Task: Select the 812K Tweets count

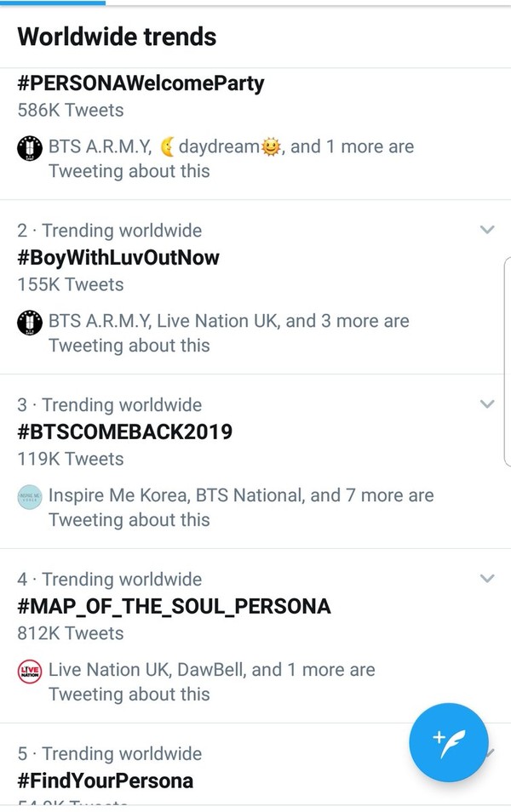Action: pos(70,634)
